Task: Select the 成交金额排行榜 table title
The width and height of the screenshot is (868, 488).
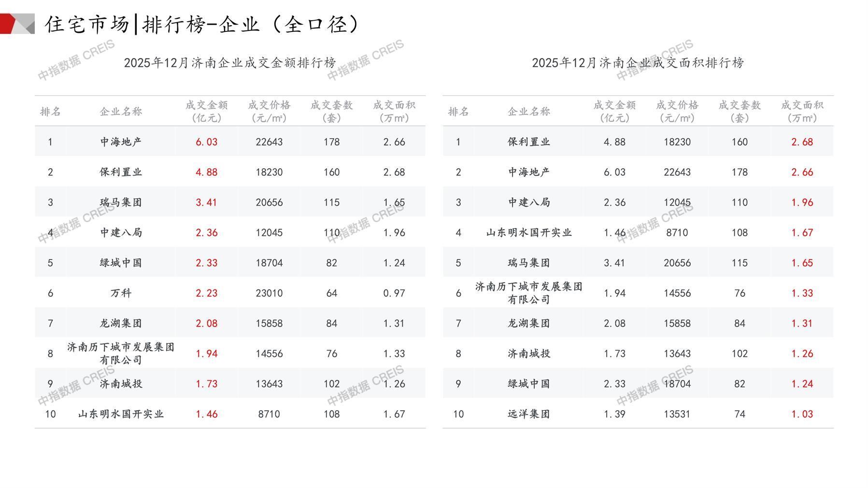Action: (229, 63)
